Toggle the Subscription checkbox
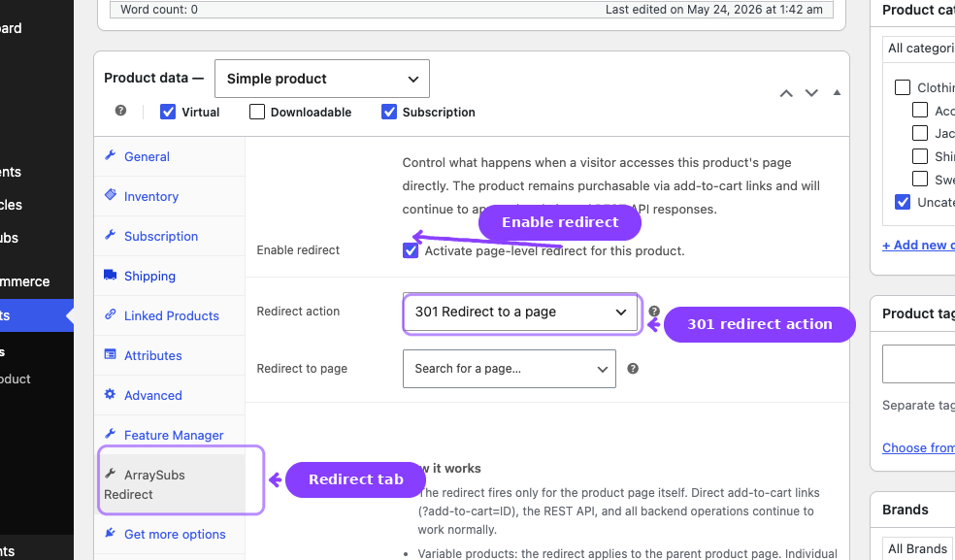955x560 pixels. [x=388, y=113]
